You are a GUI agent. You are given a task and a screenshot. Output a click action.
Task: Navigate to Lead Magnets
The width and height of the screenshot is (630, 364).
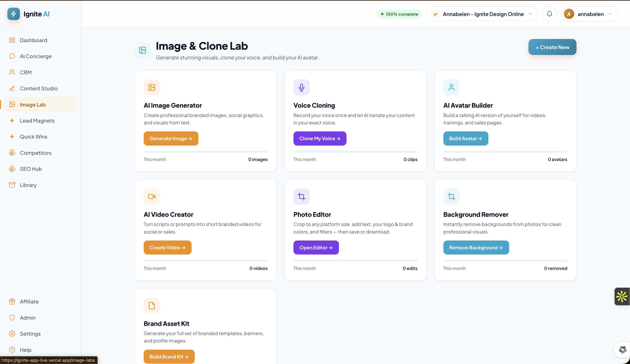pos(40,121)
